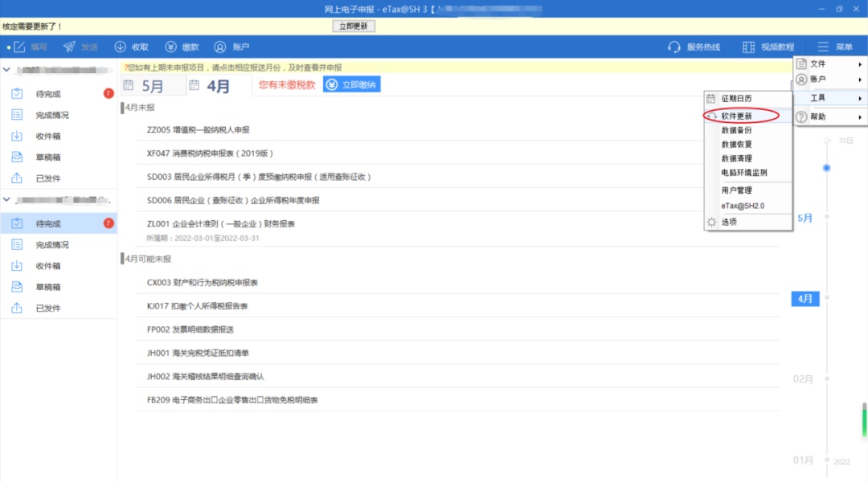Image resolution: width=868 pixels, height=482 pixels.
Task: Open the 草稿箱 drafts under the first account
Action: point(48,157)
